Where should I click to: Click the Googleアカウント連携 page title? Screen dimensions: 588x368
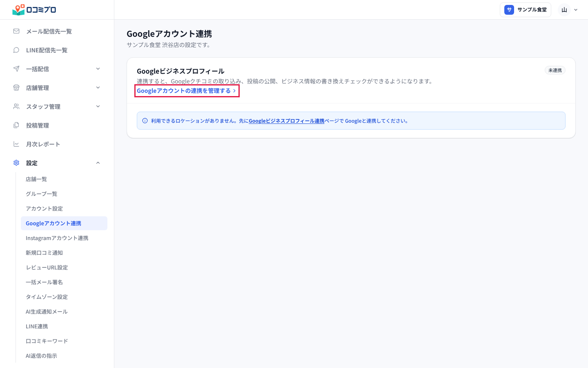169,34
